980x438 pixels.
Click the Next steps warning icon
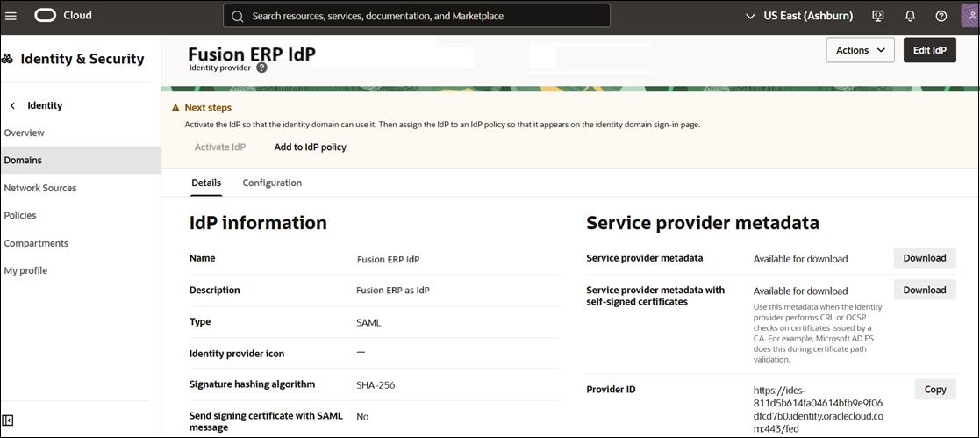click(176, 108)
